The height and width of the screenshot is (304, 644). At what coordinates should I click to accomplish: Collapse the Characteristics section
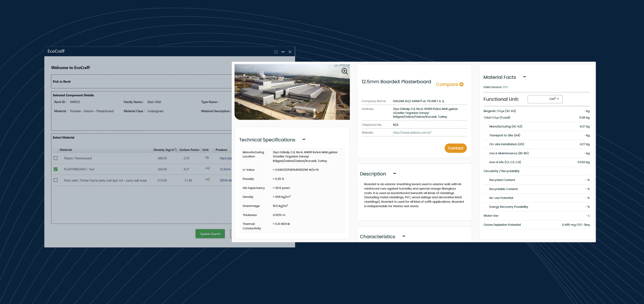pyautogui.click(x=404, y=236)
